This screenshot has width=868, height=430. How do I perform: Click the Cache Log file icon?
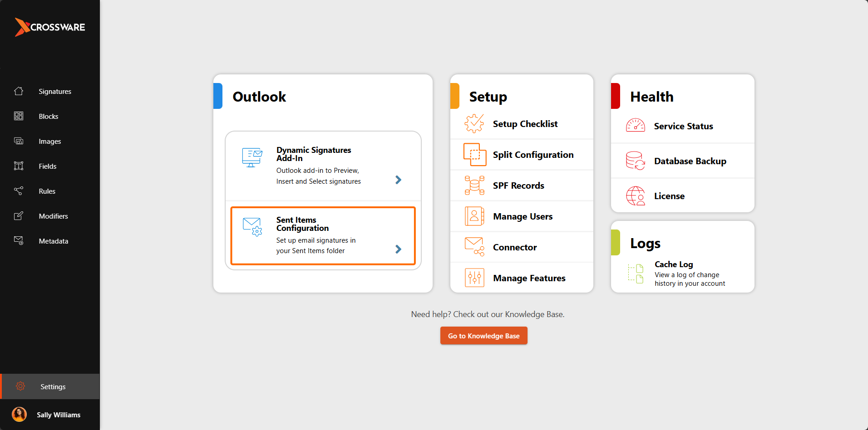(x=636, y=274)
